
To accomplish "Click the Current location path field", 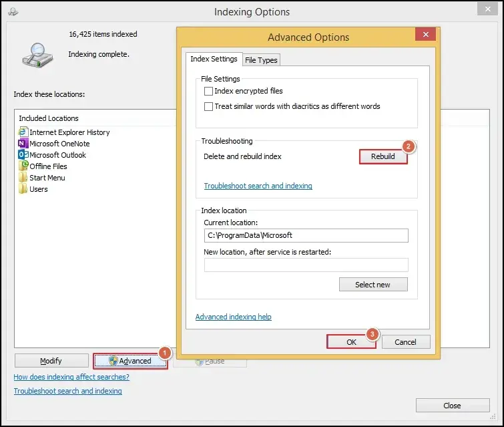I will pos(306,235).
